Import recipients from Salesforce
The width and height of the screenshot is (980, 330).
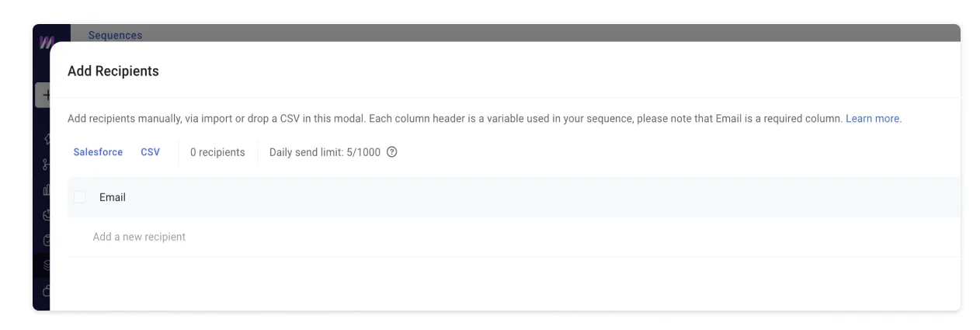(98, 152)
